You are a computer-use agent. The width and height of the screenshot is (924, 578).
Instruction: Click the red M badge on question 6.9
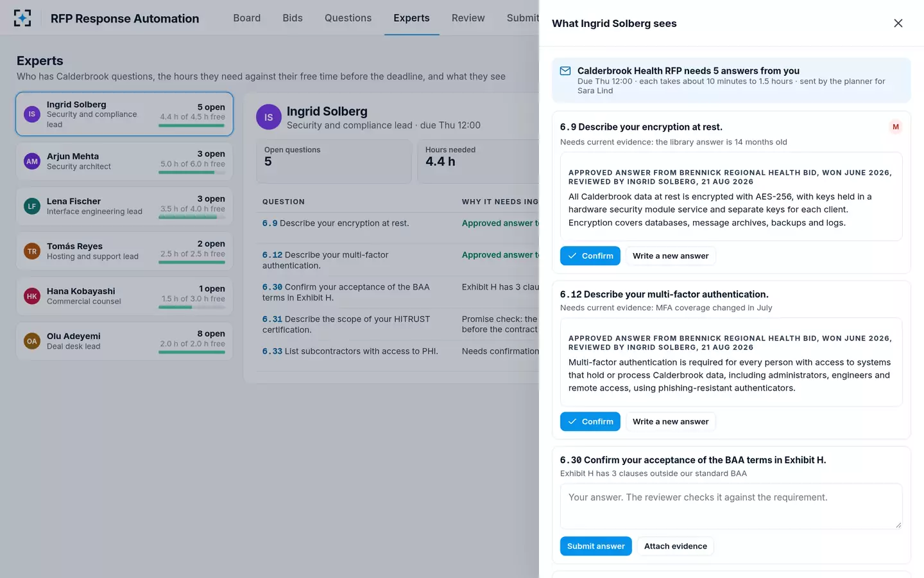(896, 127)
